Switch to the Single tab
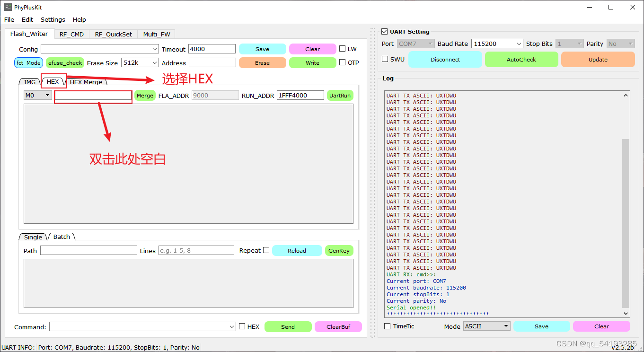 tap(33, 237)
